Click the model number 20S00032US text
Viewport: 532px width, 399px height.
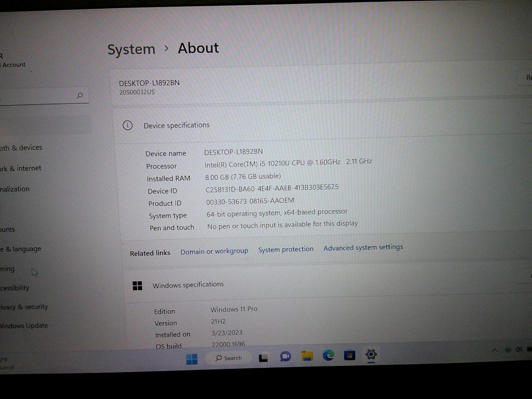137,92
